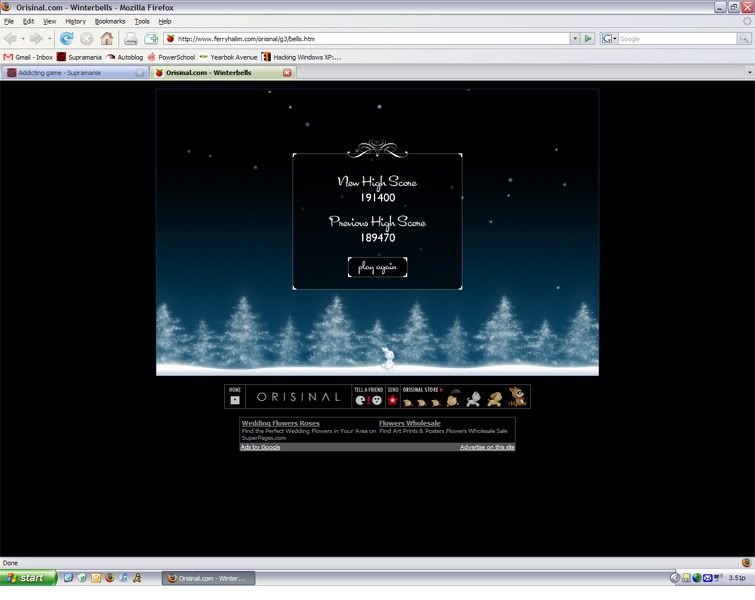Open the File menu
The height and width of the screenshot is (600, 755).
click(x=9, y=22)
